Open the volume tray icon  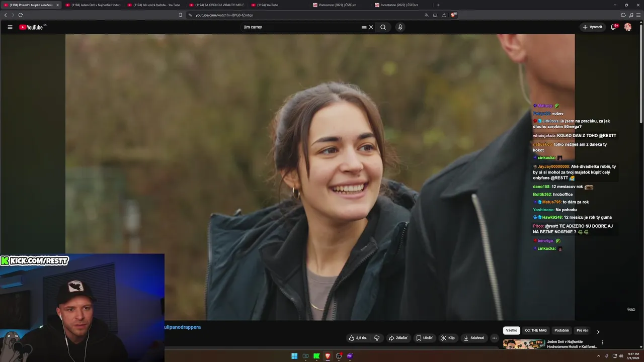pyautogui.click(x=620, y=356)
